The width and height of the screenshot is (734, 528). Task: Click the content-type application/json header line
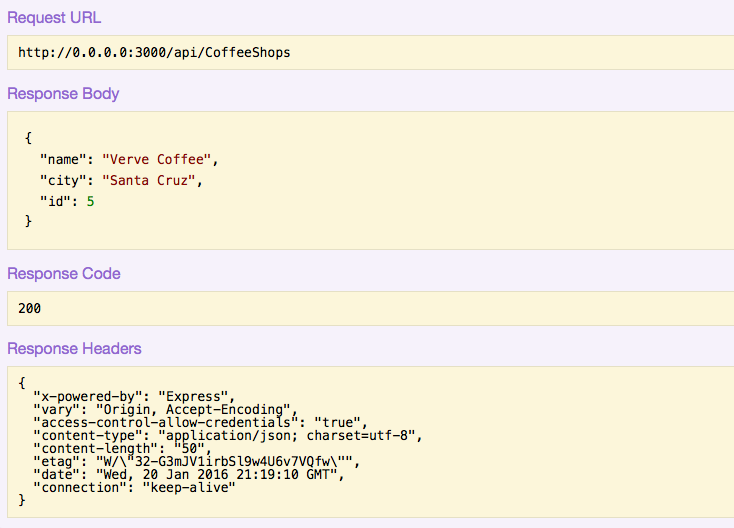tap(228, 436)
